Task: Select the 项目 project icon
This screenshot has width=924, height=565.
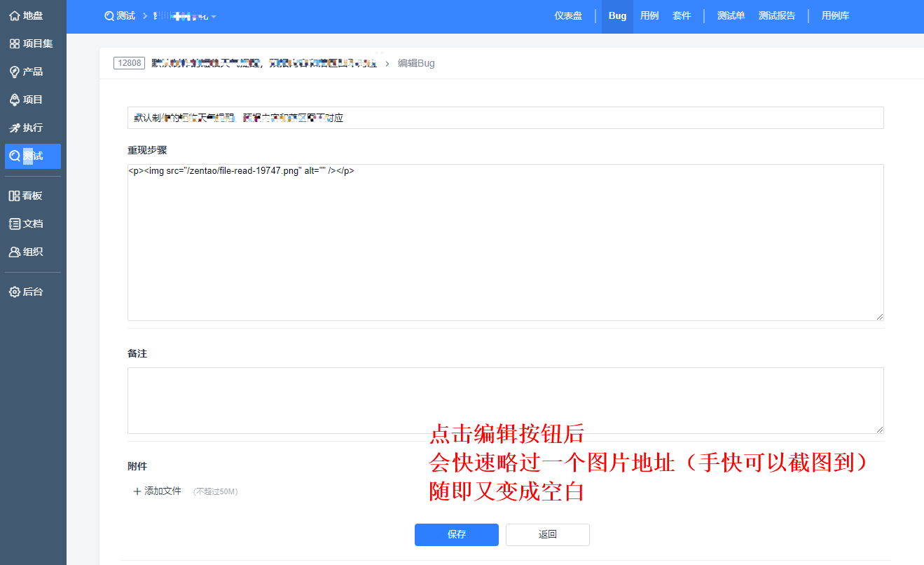Action: [x=14, y=100]
